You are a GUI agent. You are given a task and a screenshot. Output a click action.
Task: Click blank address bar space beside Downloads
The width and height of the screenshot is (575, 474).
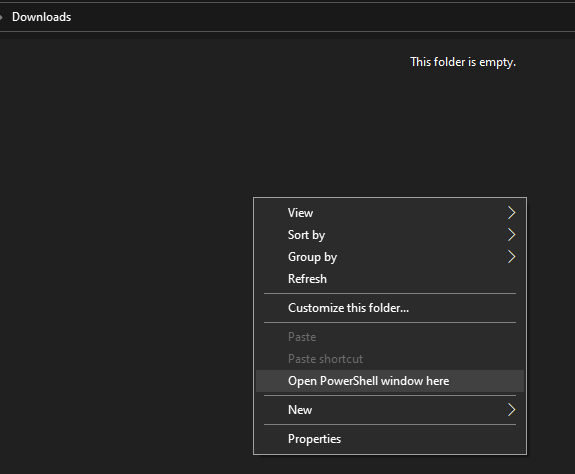(323, 17)
